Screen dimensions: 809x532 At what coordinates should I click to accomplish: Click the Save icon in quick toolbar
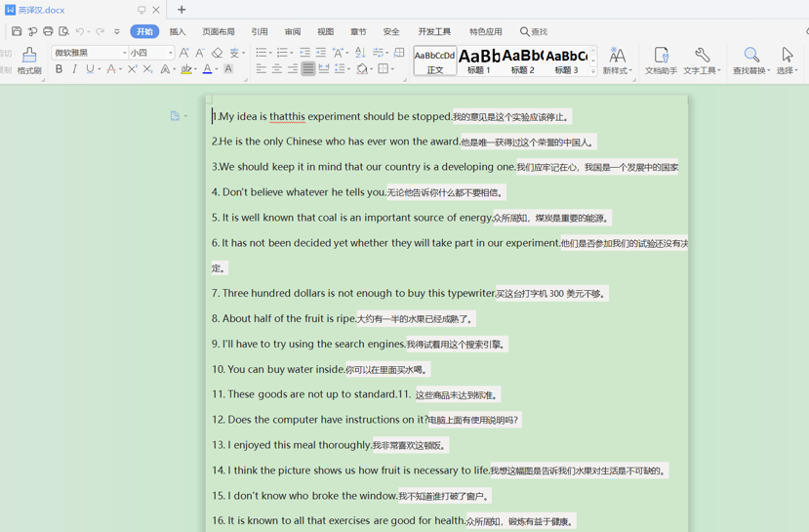pyautogui.click(x=17, y=31)
